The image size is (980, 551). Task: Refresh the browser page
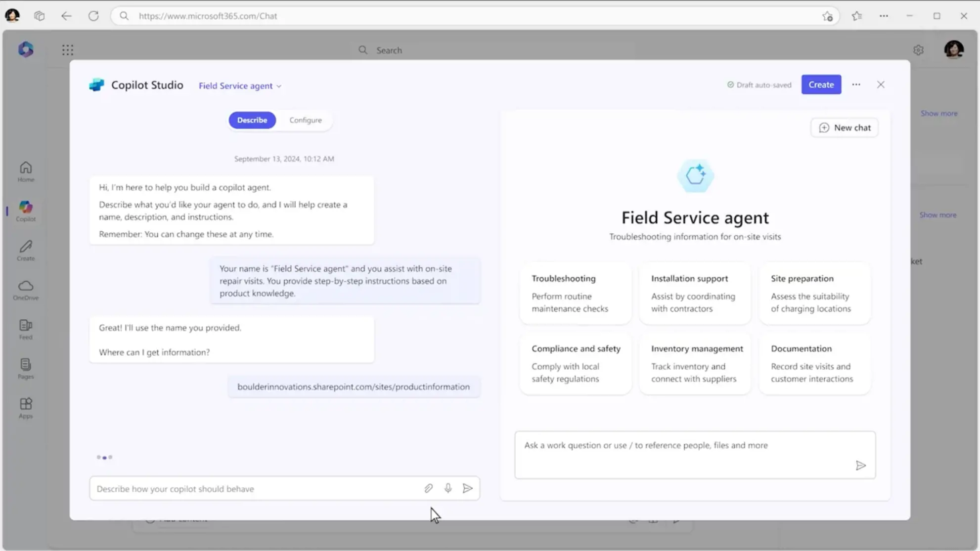pos(93,16)
